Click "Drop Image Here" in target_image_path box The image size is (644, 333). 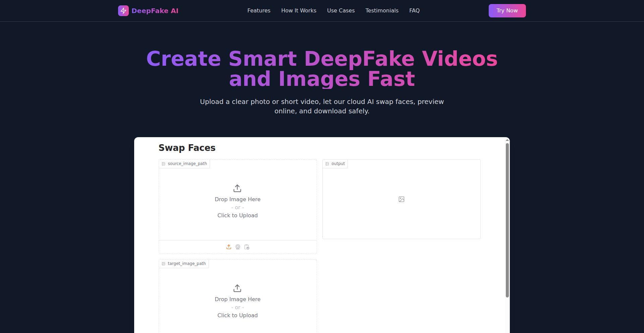tap(237, 299)
